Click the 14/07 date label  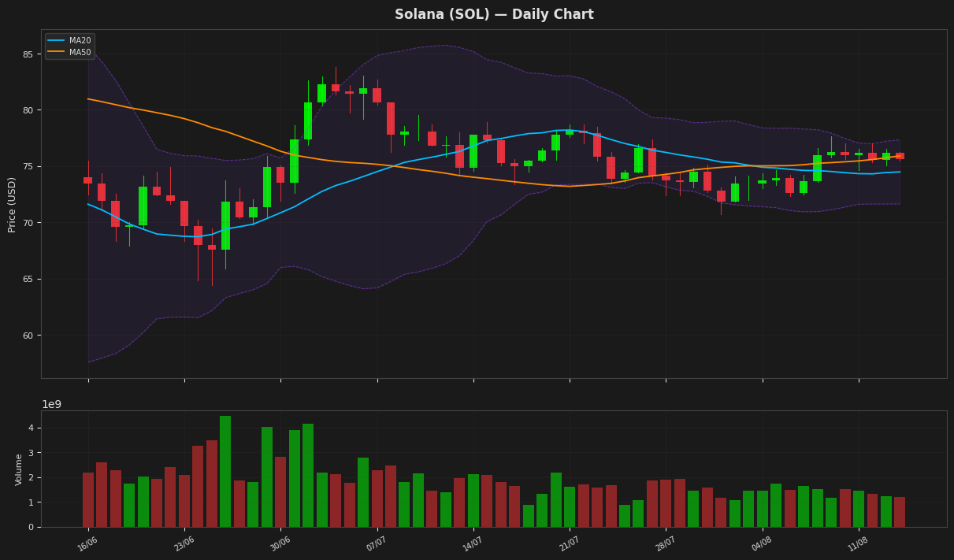473,543
